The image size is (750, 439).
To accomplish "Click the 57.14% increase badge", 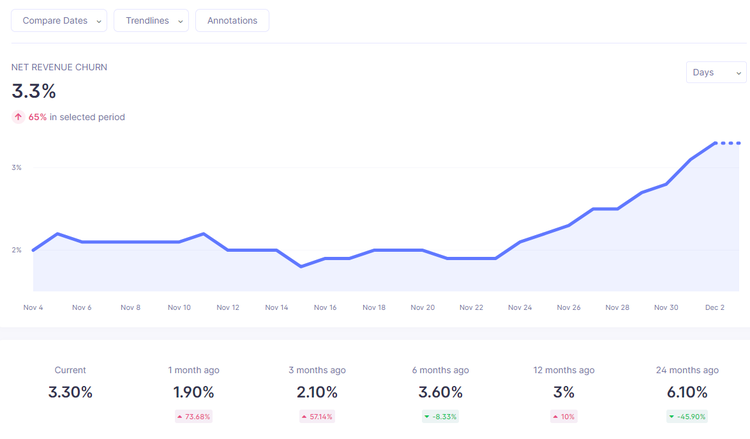I will [317, 417].
